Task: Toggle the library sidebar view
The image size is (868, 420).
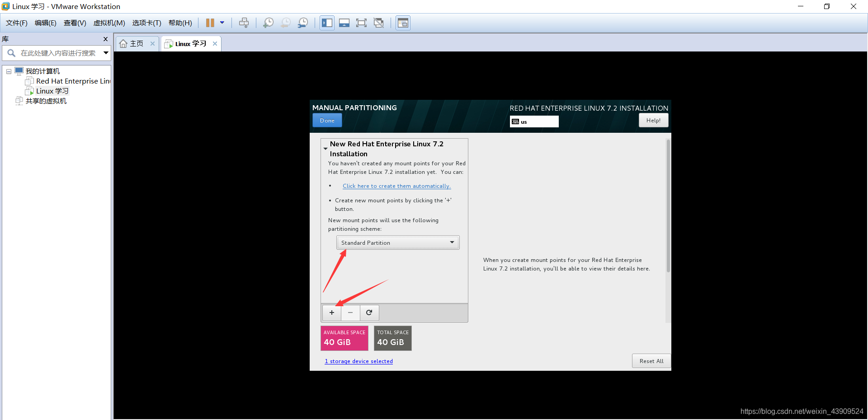Action: click(327, 23)
